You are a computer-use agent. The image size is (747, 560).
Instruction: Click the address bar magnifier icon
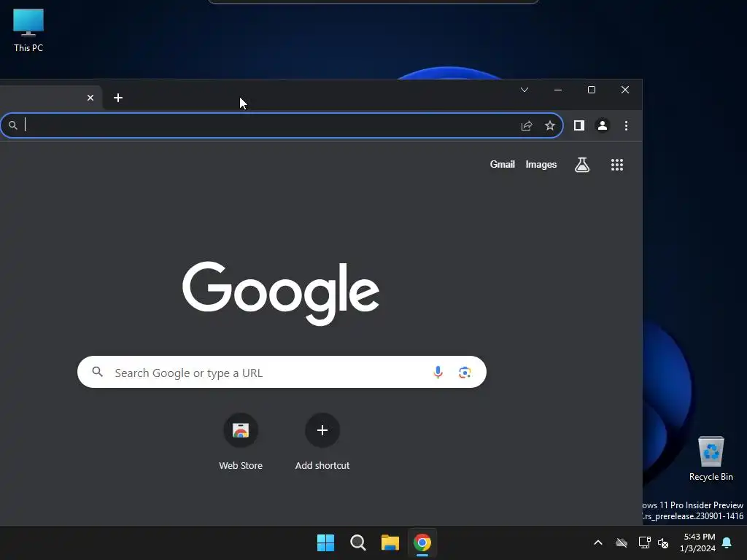tap(13, 125)
